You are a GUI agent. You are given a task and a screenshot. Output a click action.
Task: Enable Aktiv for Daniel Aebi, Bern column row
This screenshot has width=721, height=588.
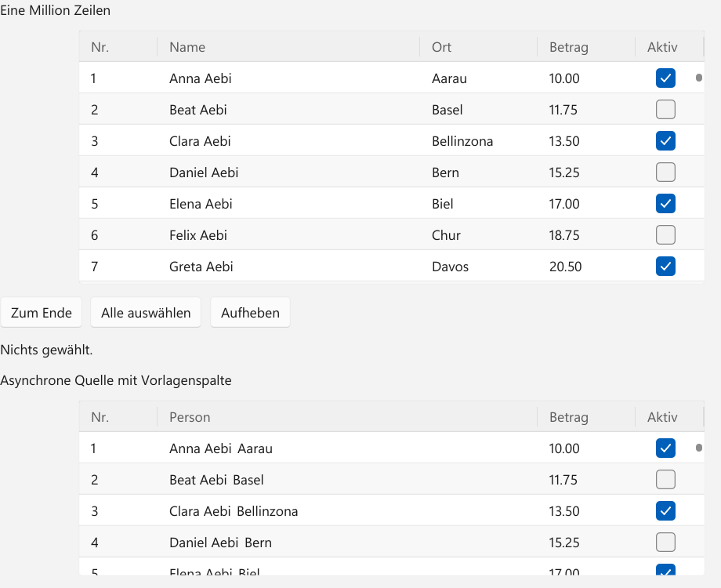(x=665, y=172)
